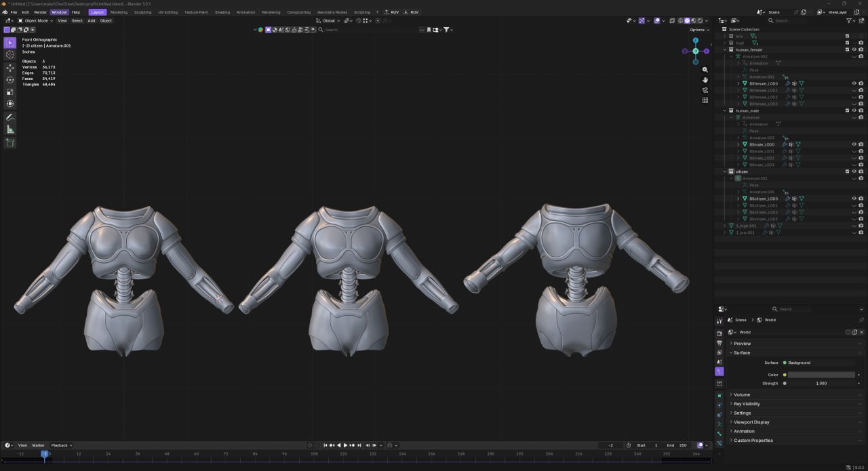Open the Render menu

pos(41,12)
